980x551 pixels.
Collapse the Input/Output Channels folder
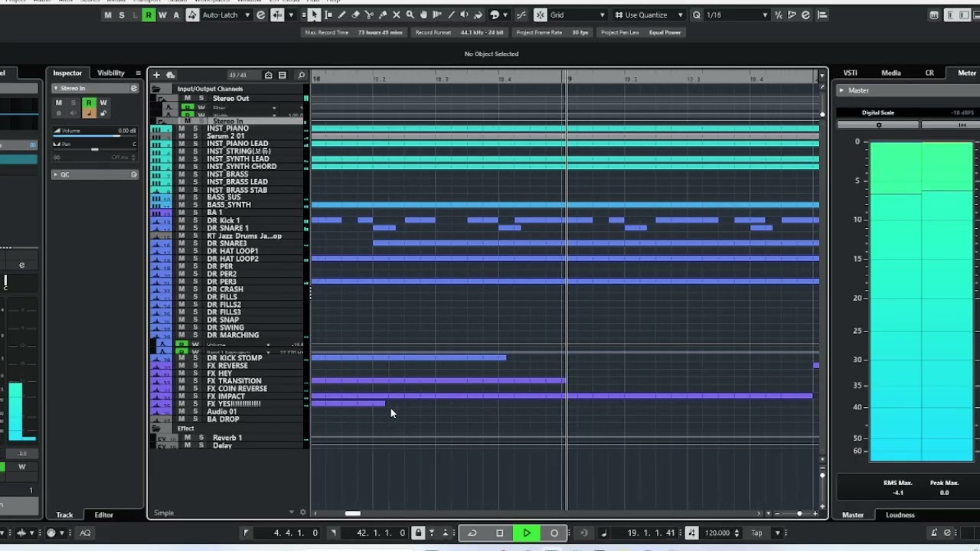coord(156,89)
